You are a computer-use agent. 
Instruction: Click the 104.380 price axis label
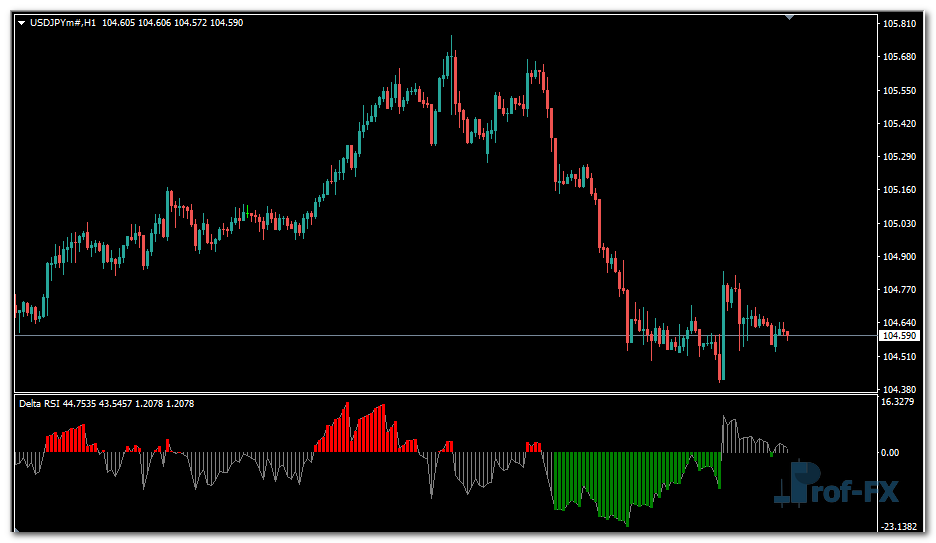tap(900, 389)
